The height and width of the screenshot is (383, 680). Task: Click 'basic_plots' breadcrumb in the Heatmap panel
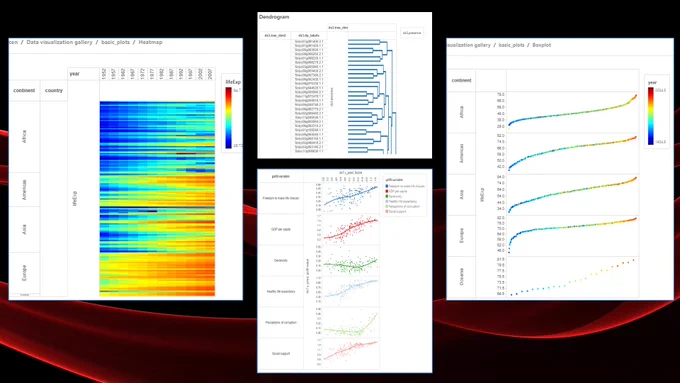point(115,42)
